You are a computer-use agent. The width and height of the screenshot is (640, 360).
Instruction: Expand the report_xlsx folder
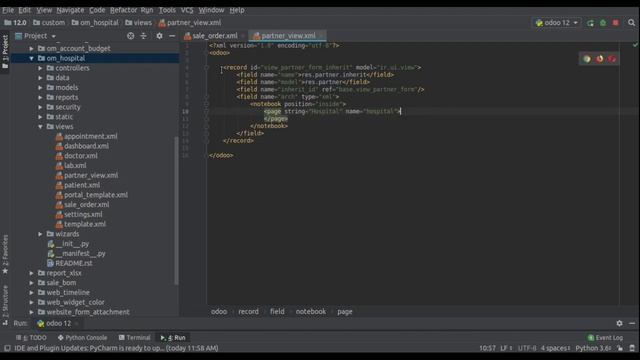(x=31, y=273)
